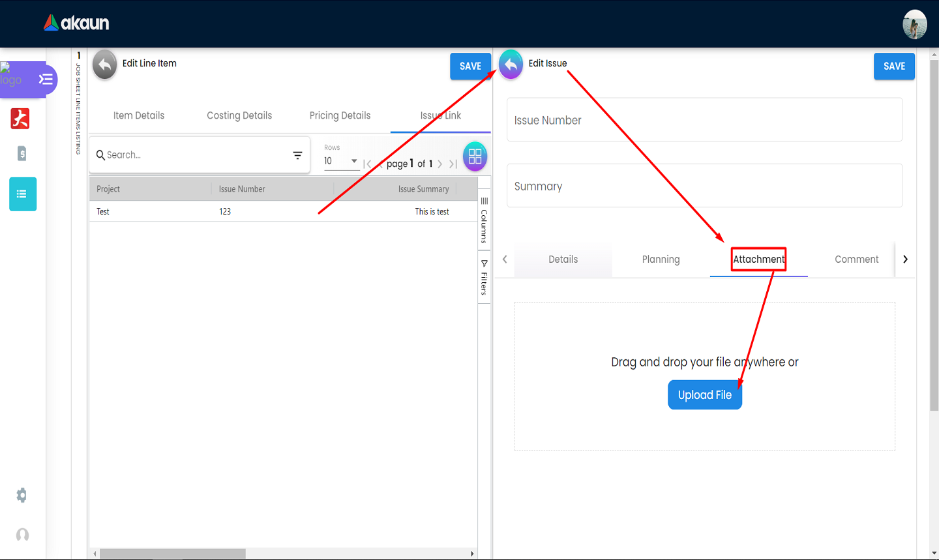939x560 pixels.
Task: Select issue number '123' cell
Action: click(225, 212)
